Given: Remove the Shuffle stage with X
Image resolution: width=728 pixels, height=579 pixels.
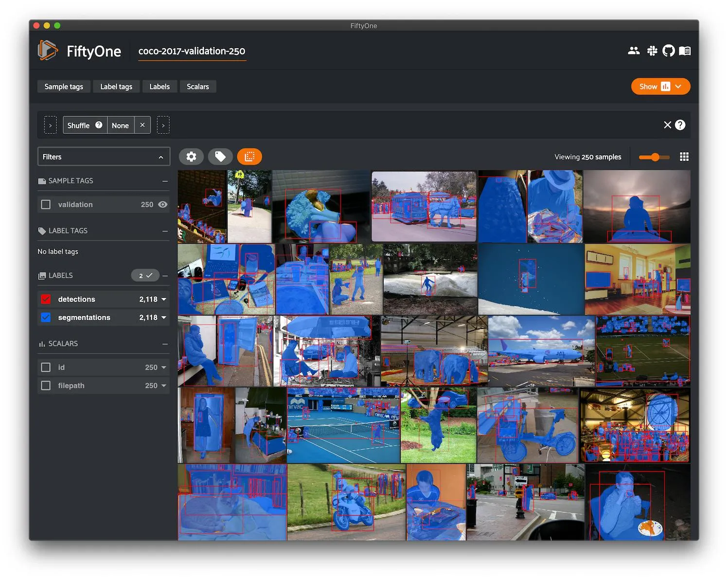Looking at the screenshot, I should click(x=142, y=125).
